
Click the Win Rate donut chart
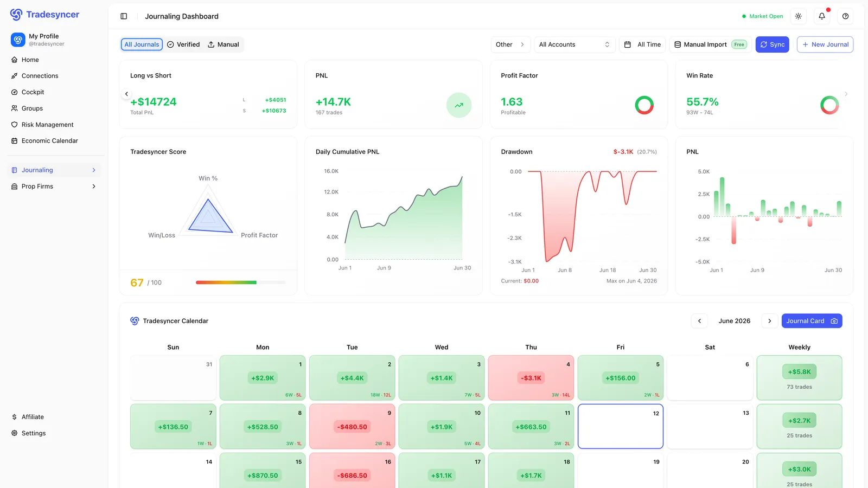coord(829,105)
